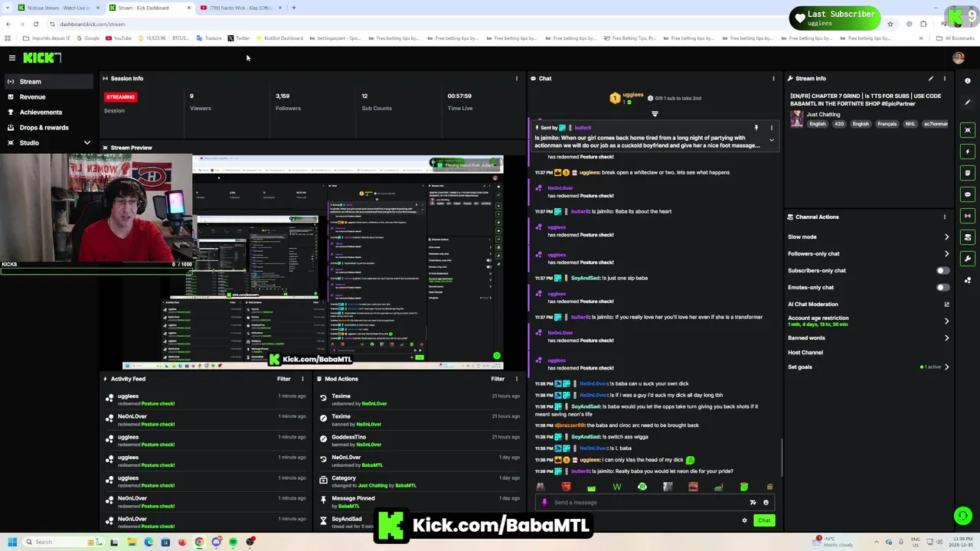Open Stream info three-dot menu
Viewport: 980px width, 551px height.
coord(944,78)
